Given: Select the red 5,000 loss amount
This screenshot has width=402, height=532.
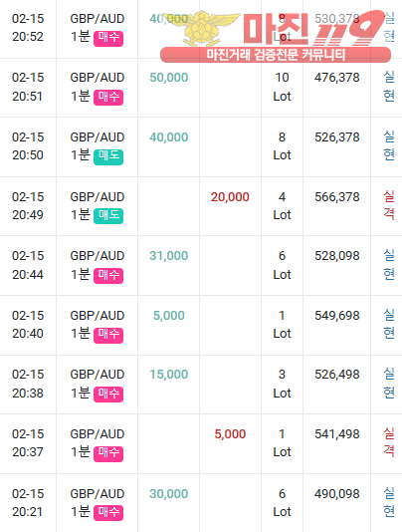Looking at the screenshot, I should [230, 434].
